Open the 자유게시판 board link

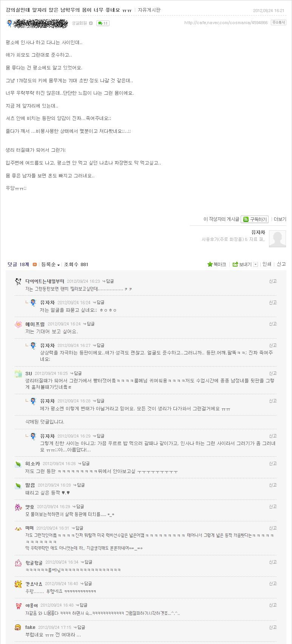pos(149,10)
